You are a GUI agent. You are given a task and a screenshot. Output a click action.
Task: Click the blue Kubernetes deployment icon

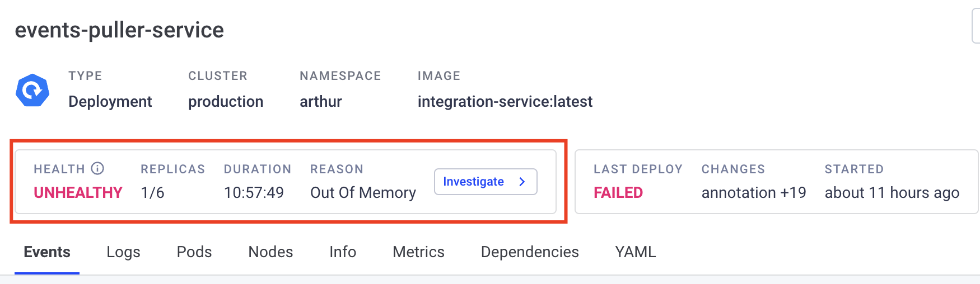[x=32, y=90]
